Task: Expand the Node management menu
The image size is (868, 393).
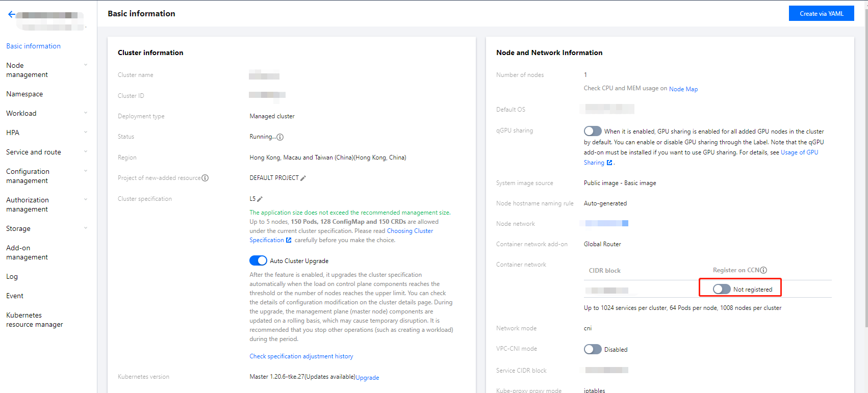Action: tap(86, 65)
